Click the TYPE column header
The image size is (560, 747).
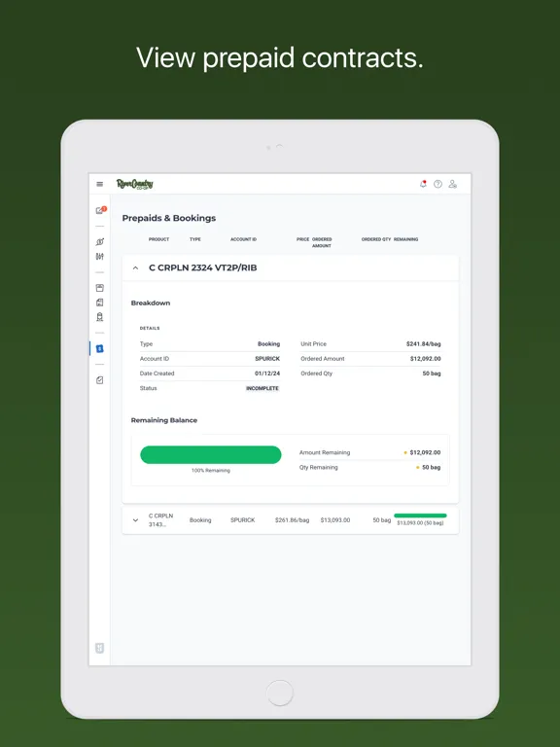(195, 239)
